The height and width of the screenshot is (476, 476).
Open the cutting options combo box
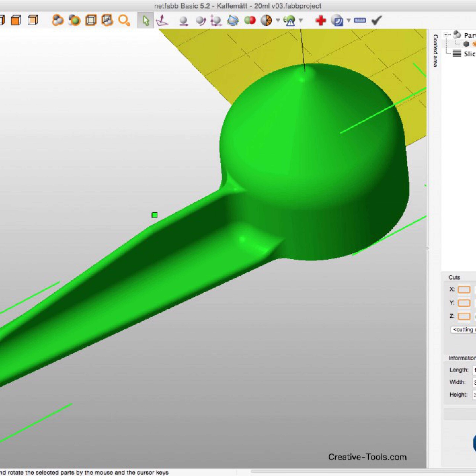click(463, 330)
